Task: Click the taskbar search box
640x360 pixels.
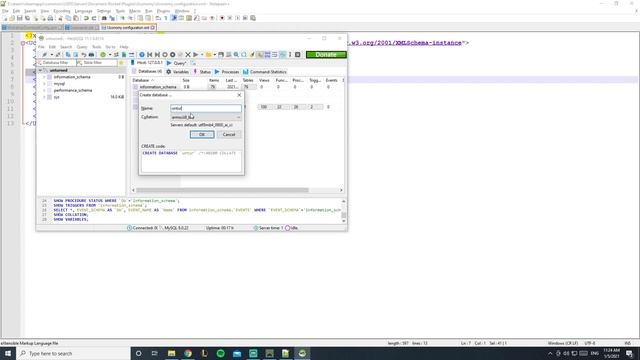Action: (73, 353)
